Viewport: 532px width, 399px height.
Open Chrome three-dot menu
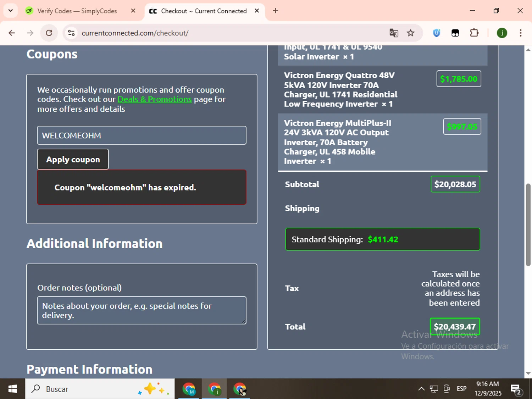point(521,33)
